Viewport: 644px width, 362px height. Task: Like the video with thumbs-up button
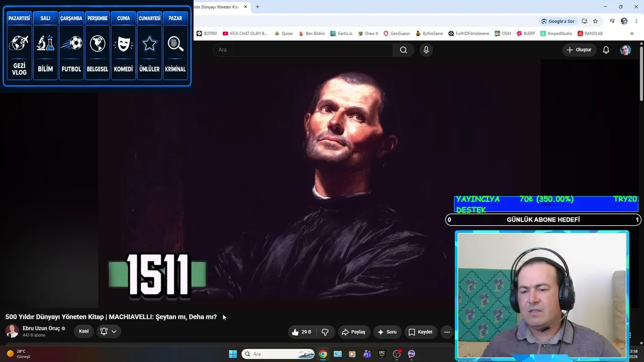click(x=301, y=332)
